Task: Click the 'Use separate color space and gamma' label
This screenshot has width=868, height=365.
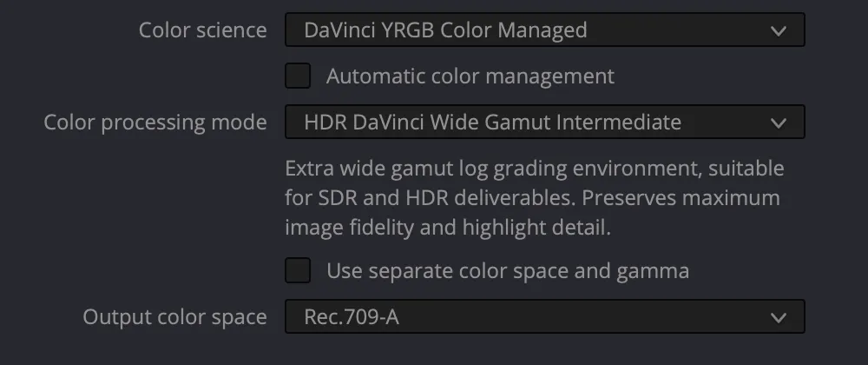Action: tap(508, 271)
